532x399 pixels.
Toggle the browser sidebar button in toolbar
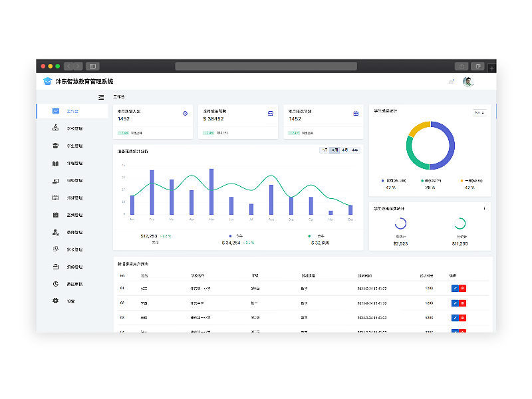pyautogui.click(x=92, y=66)
